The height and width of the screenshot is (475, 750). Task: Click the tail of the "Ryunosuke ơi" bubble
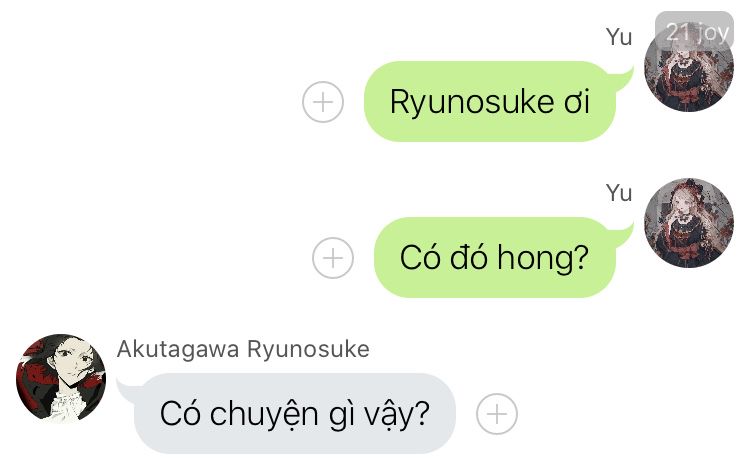click(x=622, y=78)
